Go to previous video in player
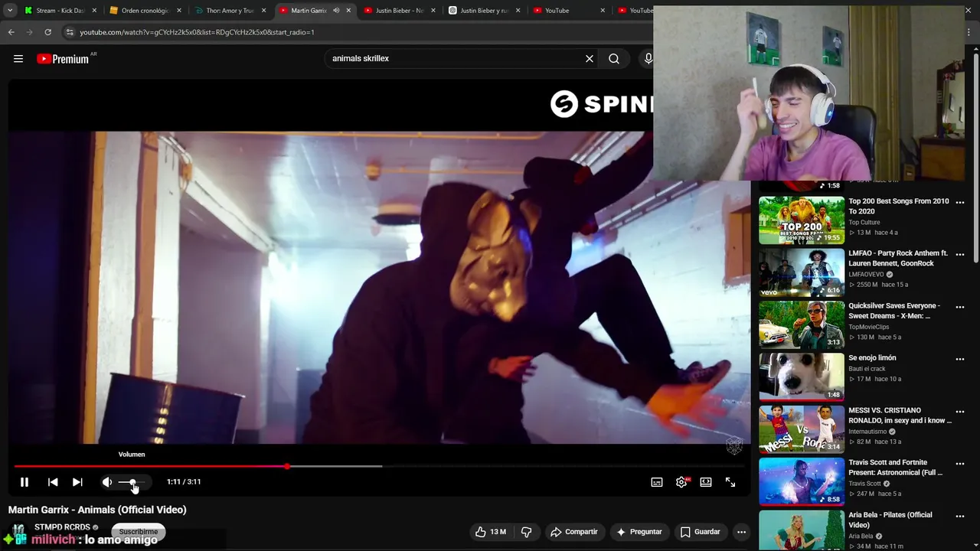The height and width of the screenshot is (551, 980). coord(53,482)
